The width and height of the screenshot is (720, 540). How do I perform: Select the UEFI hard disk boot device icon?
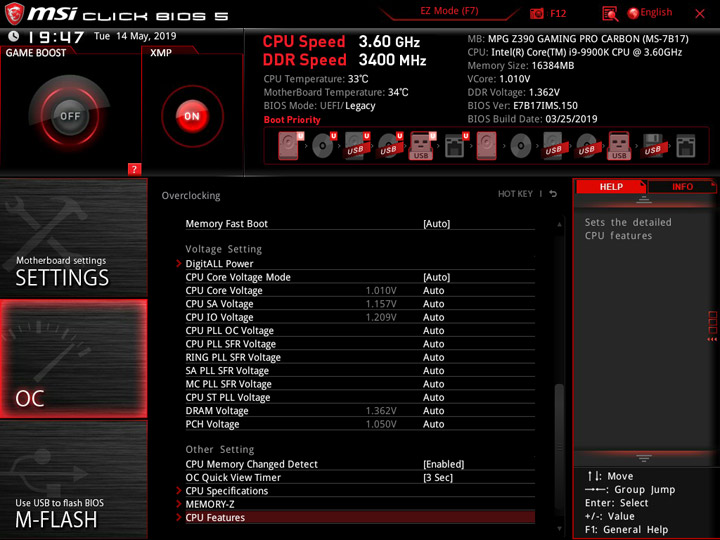tap(290, 146)
